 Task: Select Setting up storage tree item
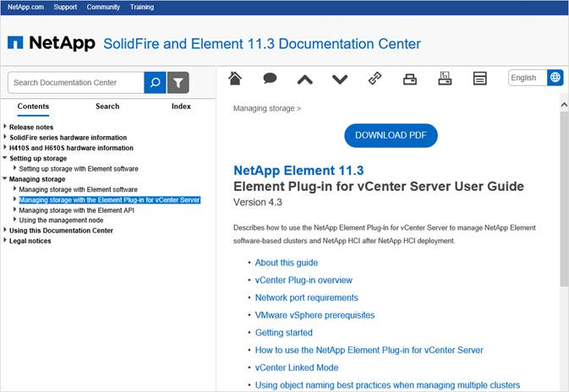pyautogui.click(x=38, y=159)
